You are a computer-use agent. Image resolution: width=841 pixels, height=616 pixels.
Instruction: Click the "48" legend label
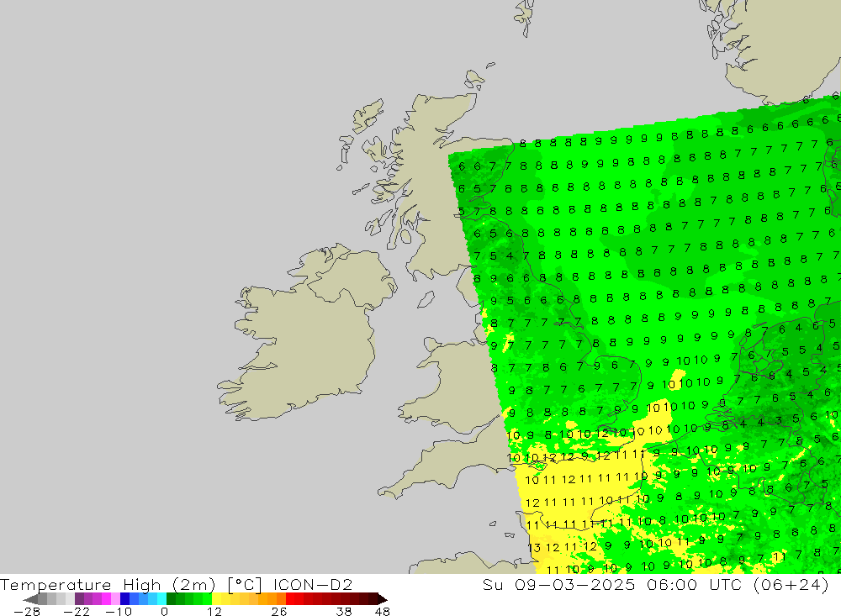383,611
